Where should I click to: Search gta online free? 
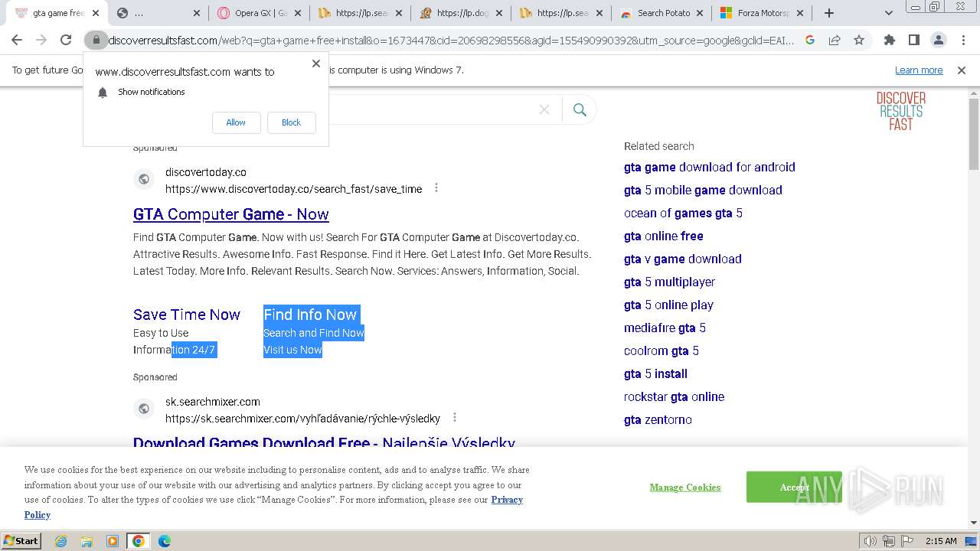tap(664, 236)
